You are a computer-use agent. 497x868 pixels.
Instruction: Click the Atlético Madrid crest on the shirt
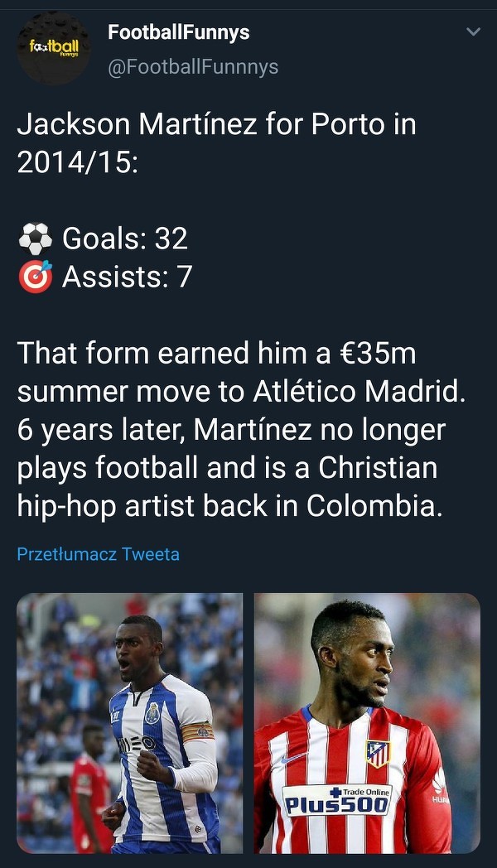point(378,754)
